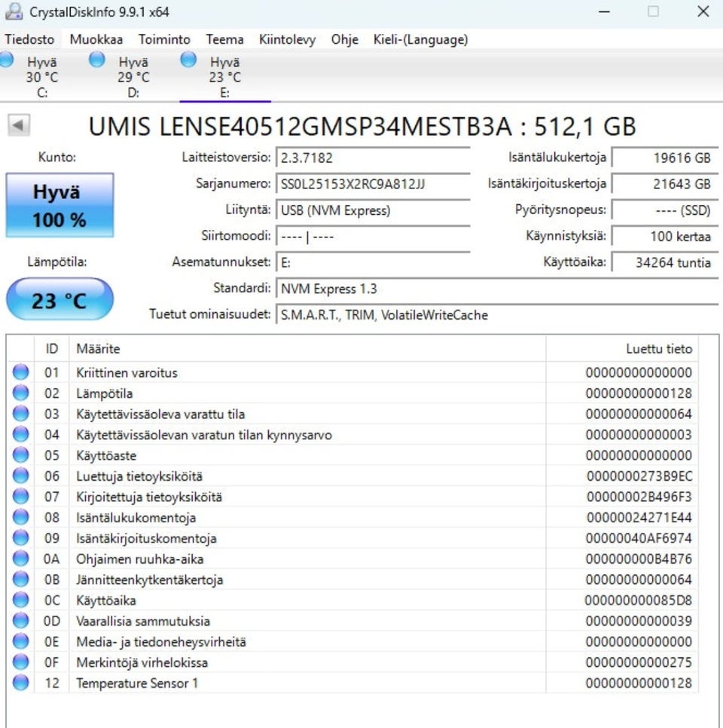Click status orb for Ohjaimen ruuhka-aika row

20,558
